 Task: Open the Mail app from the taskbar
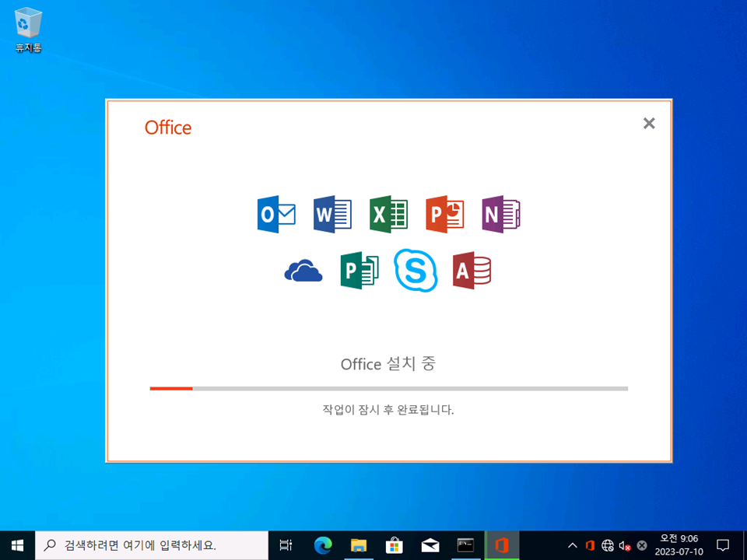click(430, 545)
